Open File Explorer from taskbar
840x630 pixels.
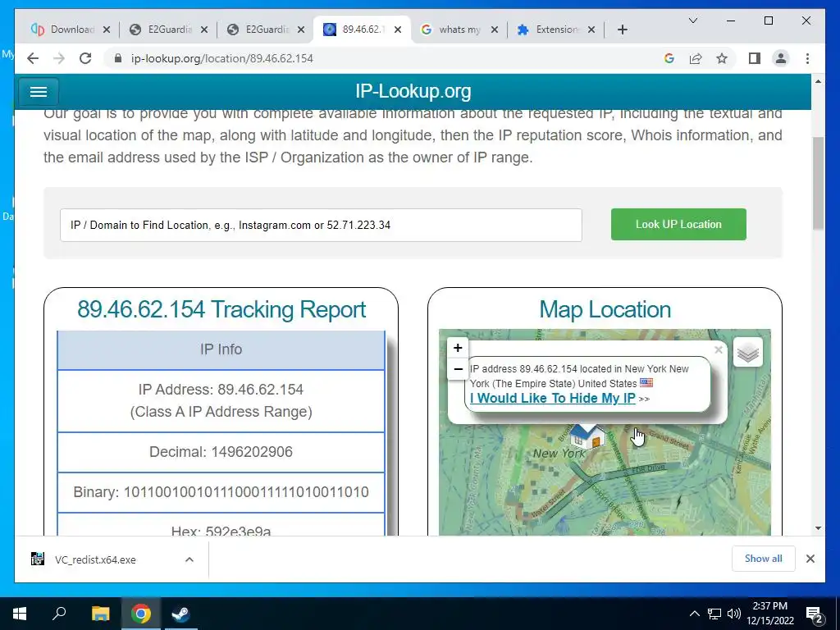(x=100, y=614)
